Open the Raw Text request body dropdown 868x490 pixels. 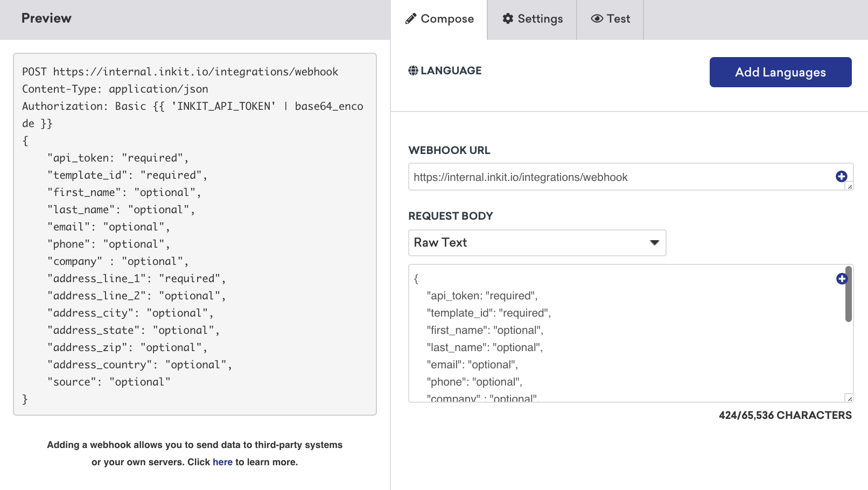click(537, 243)
